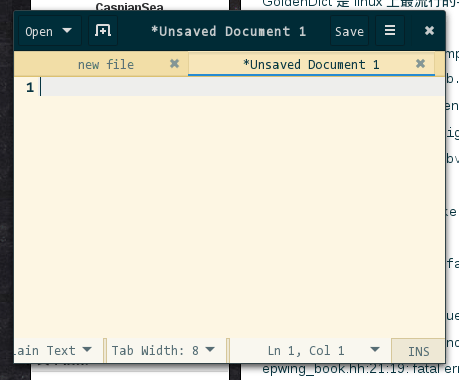Close the gedit window
459x380 pixels.
click(429, 31)
